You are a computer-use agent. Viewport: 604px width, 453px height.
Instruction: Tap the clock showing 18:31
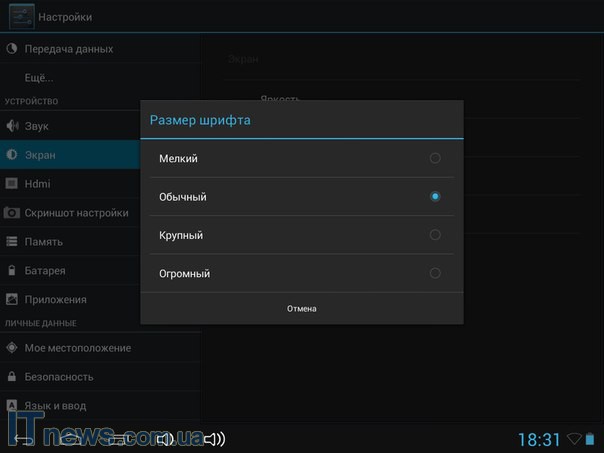539,439
